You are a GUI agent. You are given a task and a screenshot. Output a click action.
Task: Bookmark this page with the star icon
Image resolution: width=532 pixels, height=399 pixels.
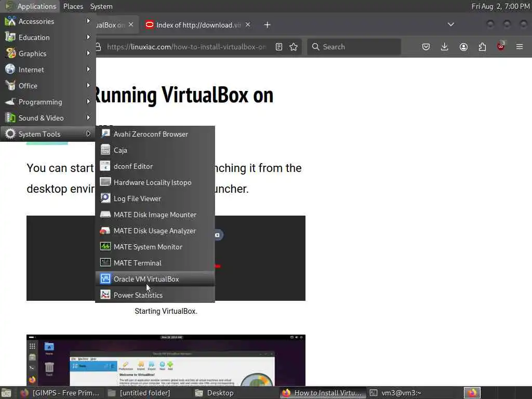click(x=294, y=47)
